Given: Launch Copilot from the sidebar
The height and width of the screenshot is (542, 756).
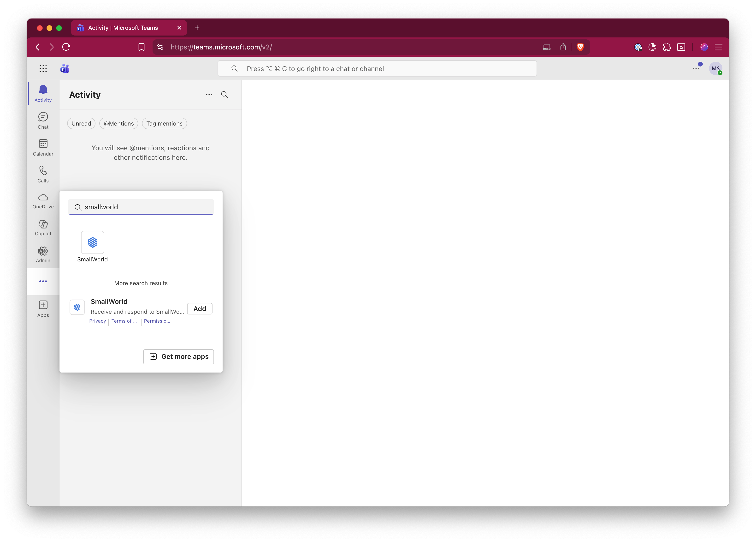Looking at the screenshot, I should coord(43,228).
